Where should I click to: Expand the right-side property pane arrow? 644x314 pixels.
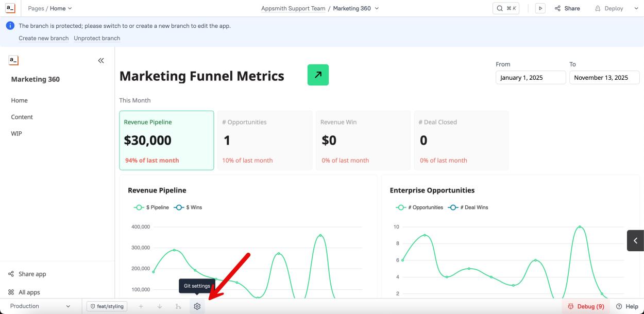(x=635, y=240)
